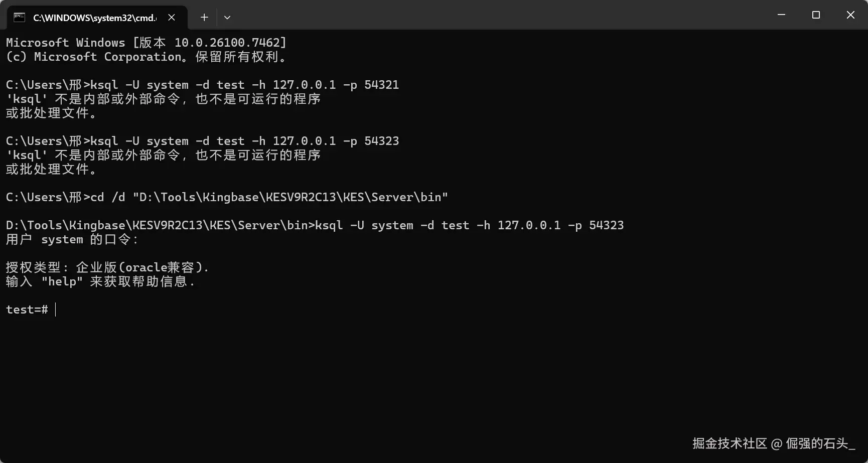This screenshot has height=463, width=868.
Task: Select the C:\WINDOWS\system32\cmd tab
Action: (x=94, y=18)
